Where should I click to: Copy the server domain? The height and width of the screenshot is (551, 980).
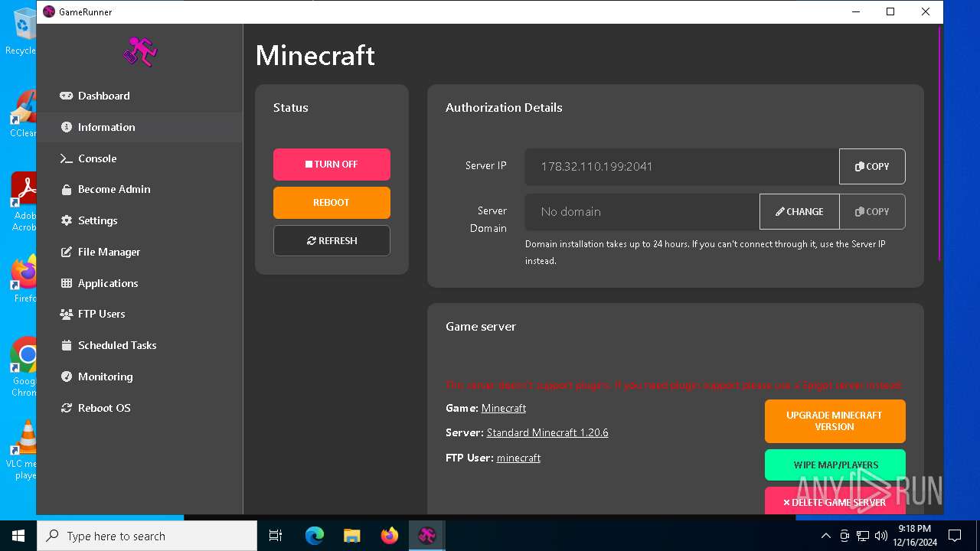click(x=872, y=211)
